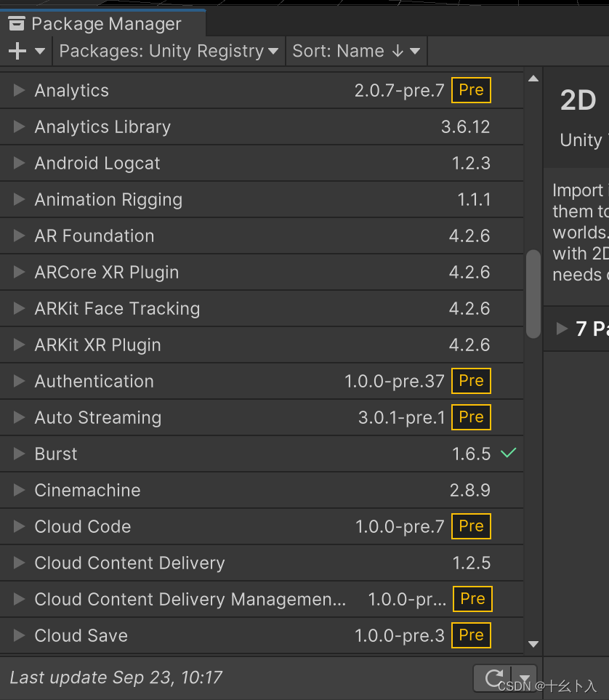Image resolution: width=609 pixels, height=700 pixels.
Task: Click version 2.8.9 of Cinemachine
Action: (469, 490)
